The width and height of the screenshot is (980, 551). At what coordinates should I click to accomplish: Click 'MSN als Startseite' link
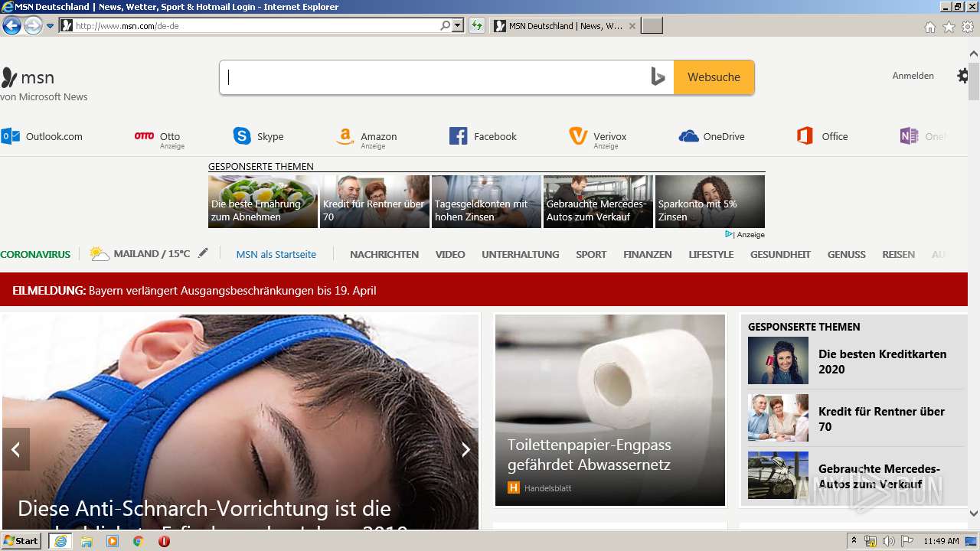point(276,254)
